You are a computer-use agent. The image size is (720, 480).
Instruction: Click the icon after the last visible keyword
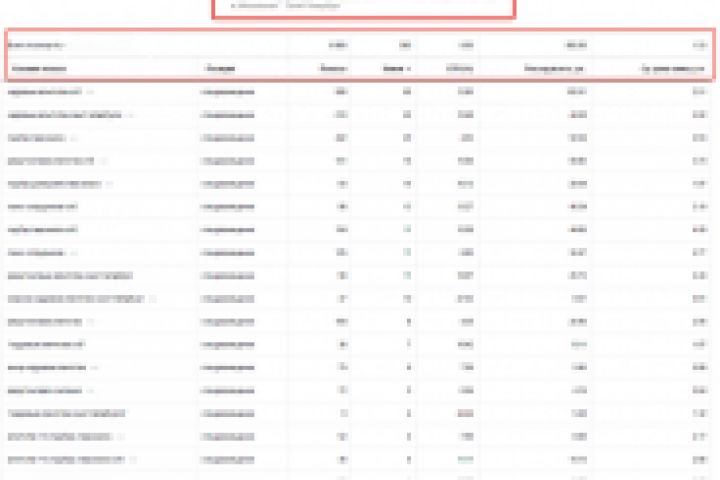pos(133,459)
